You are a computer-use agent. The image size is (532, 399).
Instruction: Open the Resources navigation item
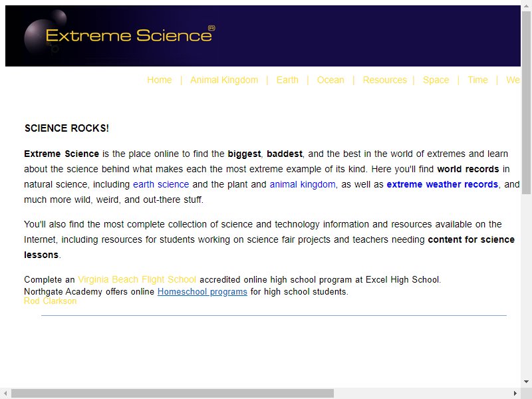[x=385, y=80]
